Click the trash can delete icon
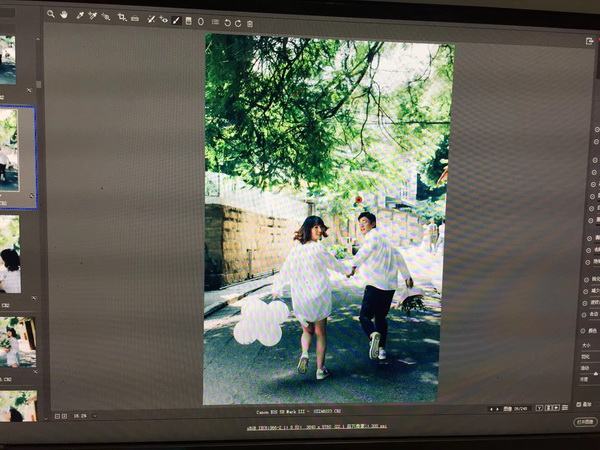Image resolution: width=600 pixels, height=450 pixels. coord(250,24)
